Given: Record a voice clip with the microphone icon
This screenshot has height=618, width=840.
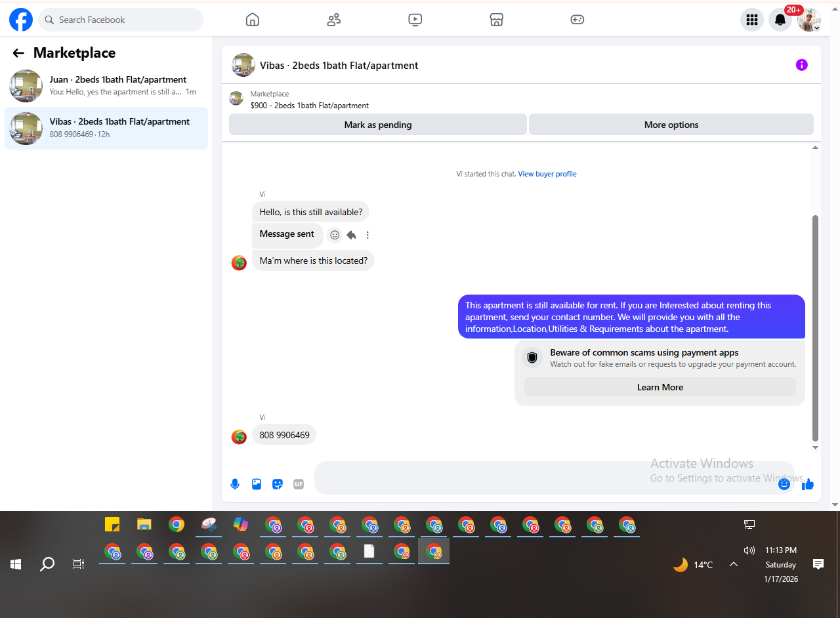Looking at the screenshot, I should pyautogui.click(x=235, y=484).
